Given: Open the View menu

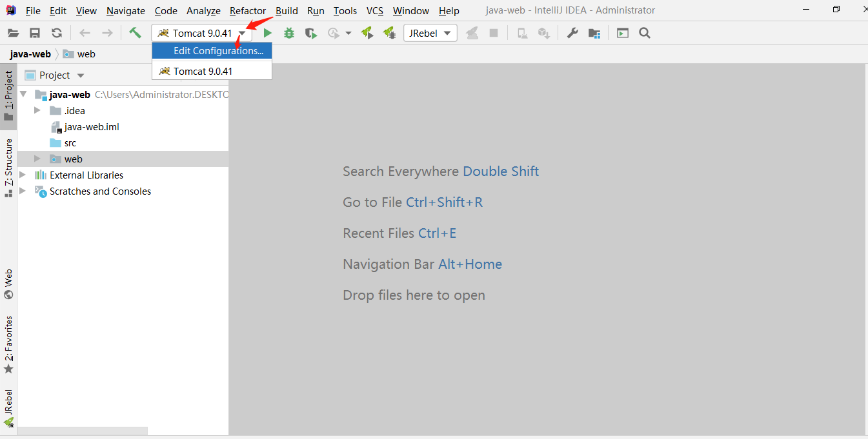Looking at the screenshot, I should coord(86,10).
